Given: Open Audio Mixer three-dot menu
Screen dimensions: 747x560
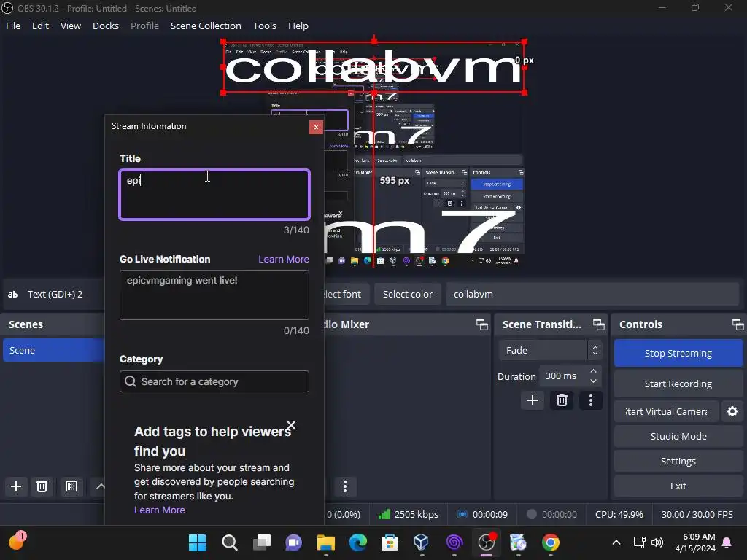Looking at the screenshot, I should tap(345, 486).
